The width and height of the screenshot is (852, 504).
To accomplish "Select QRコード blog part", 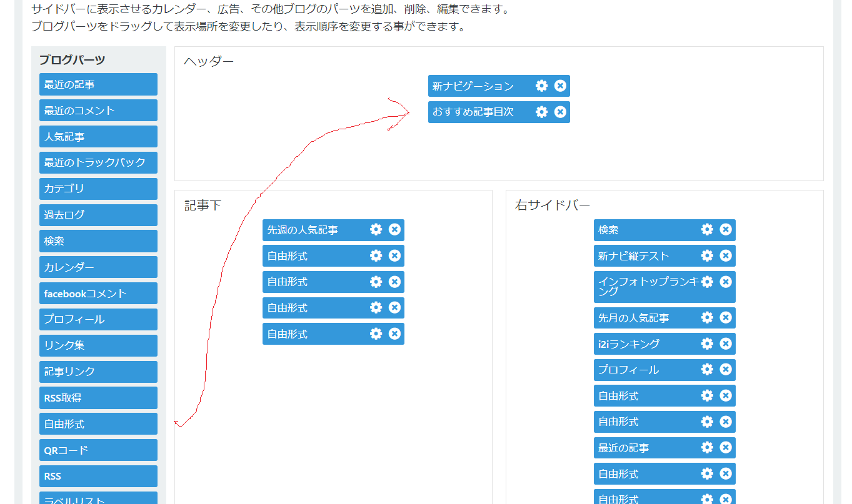I will click(x=98, y=450).
